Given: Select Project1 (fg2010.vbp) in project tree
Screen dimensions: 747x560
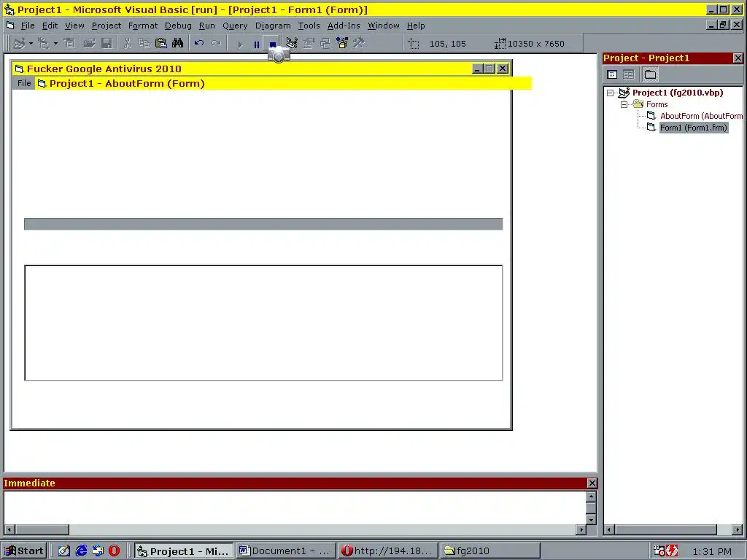Looking at the screenshot, I should (678, 93).
